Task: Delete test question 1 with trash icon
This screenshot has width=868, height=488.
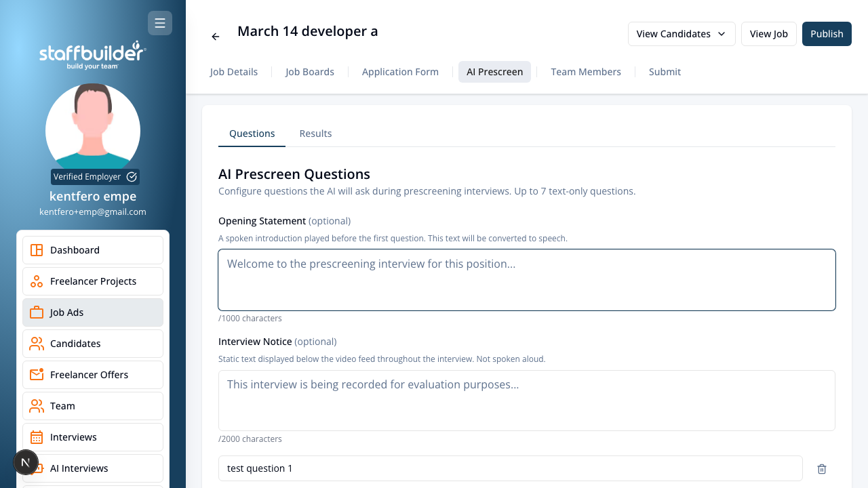Action: pyautogui.click(x=822, y=469)
